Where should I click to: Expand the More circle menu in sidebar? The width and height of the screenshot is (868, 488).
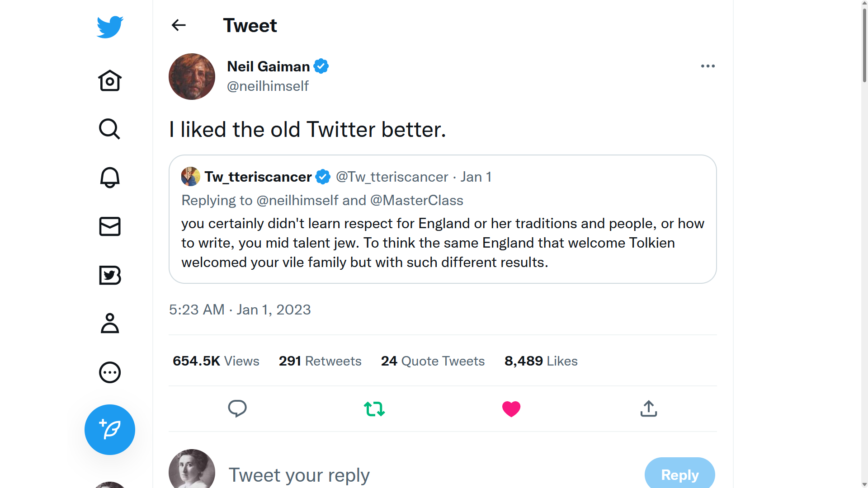110,372
